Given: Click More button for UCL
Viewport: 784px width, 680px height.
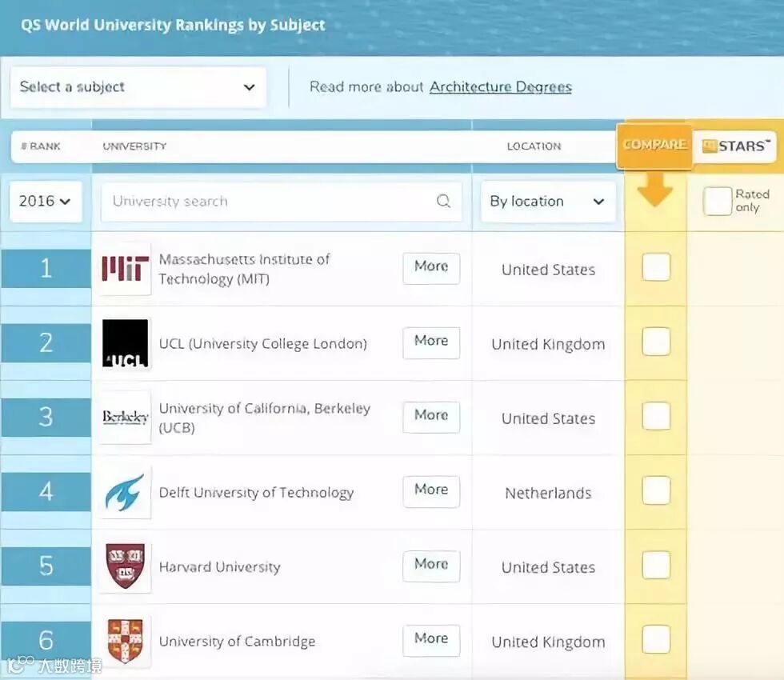Looking at the screenshot, I should 431,342.
